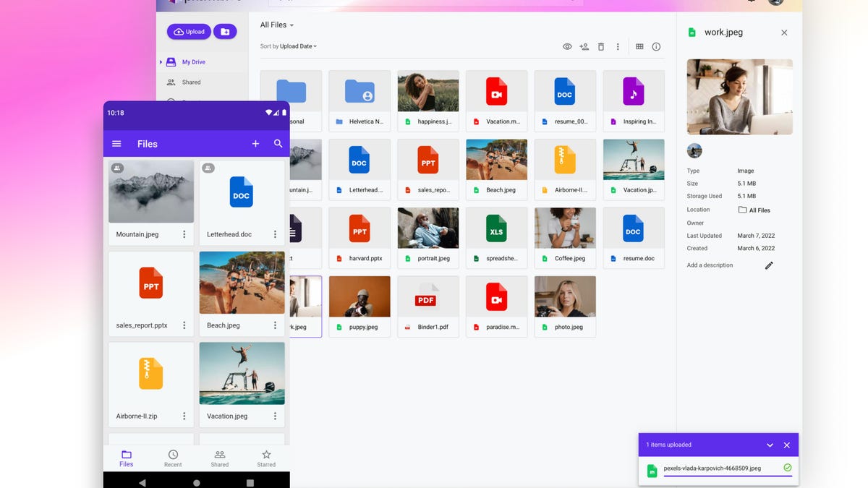Open Shared in the desktop sidebar

pos(191,82)
